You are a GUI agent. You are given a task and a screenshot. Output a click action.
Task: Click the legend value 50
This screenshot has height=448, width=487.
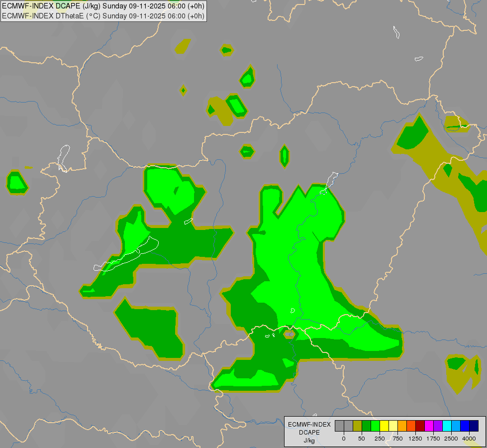(x=362, y=439)
